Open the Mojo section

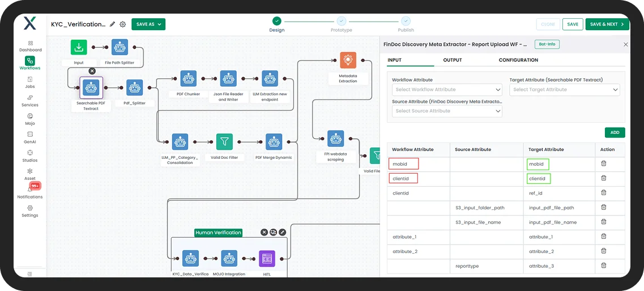click(x=30, y=119)
